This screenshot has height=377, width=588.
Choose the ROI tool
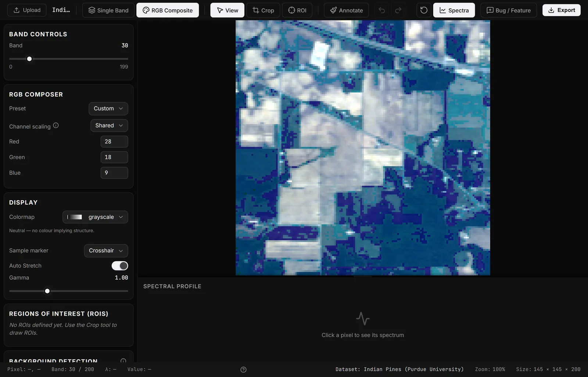[297, 10]
